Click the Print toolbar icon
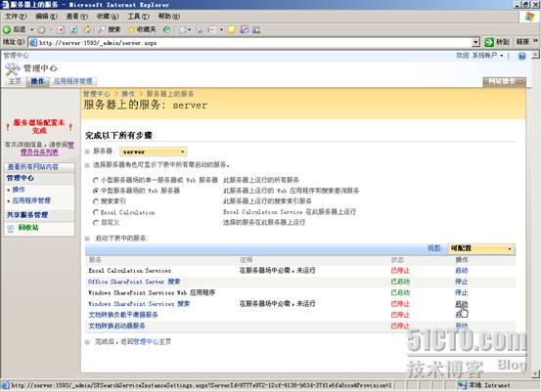Viewport: 541px width, 392px height. click(200, 29)
